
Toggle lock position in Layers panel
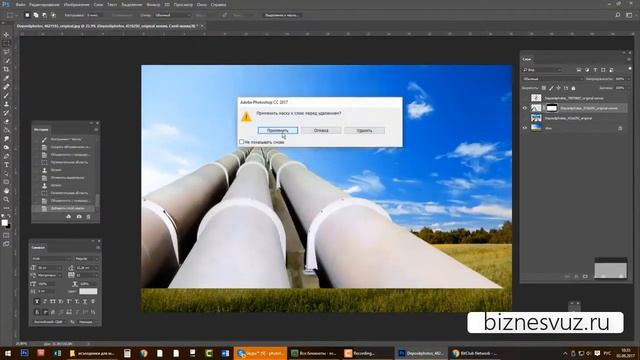(558, 88)
